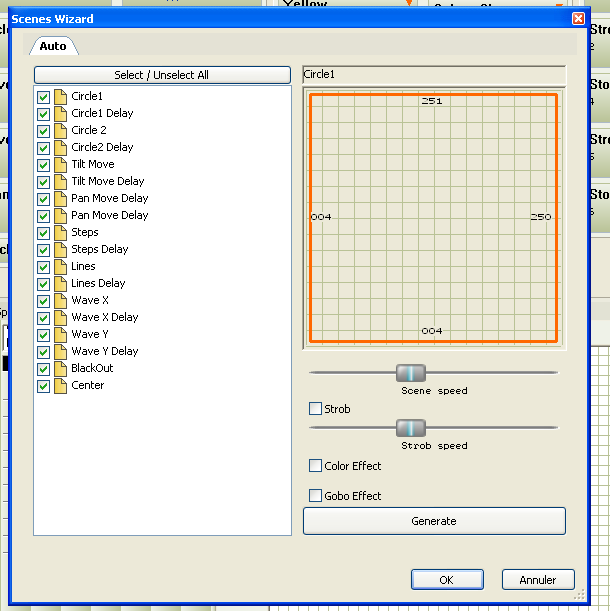Viewport: 610px width, 611px height.
Task: Click the Generate button
Action: pos(434,521)
